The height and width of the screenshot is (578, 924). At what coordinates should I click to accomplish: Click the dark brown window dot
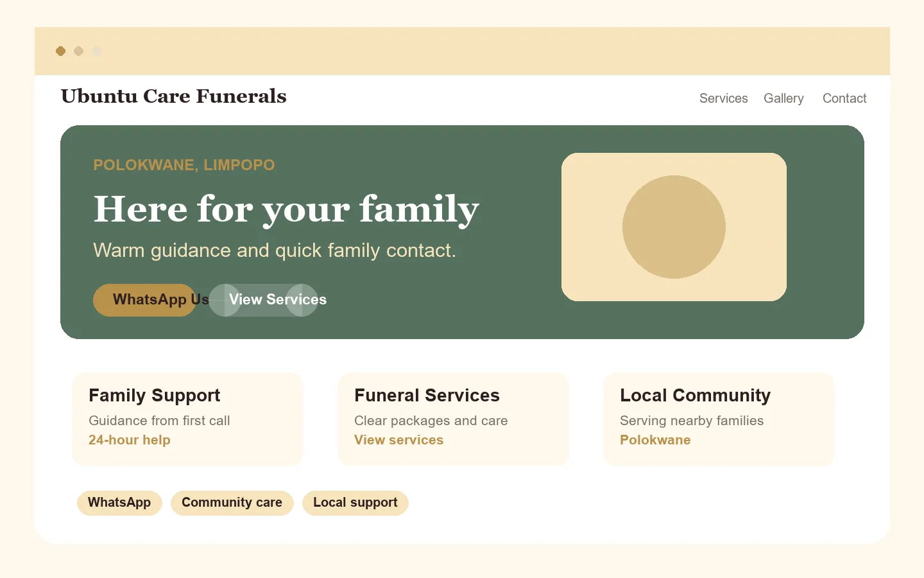61,51
